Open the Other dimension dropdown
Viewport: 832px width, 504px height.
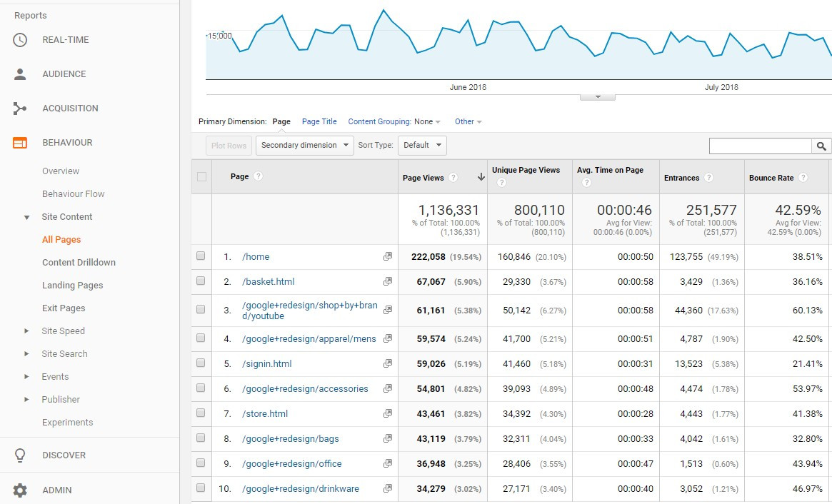468,121
